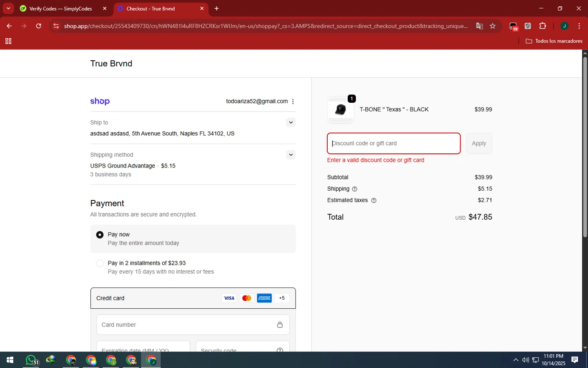Focus the Card number field
Viewport: 588px width, 368px height.
(x=193, y=325)
